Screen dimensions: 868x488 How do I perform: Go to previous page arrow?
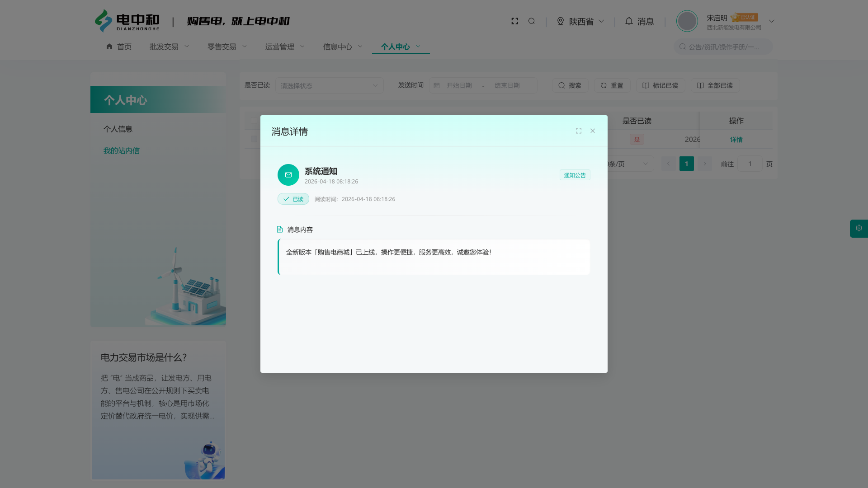pos(669,164)
